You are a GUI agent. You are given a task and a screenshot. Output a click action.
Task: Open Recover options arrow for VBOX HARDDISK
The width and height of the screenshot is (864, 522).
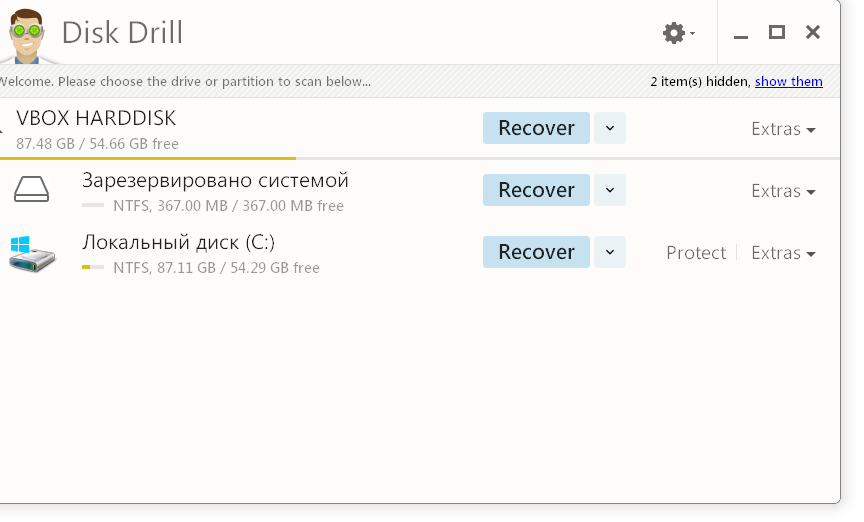click(609, 128)
